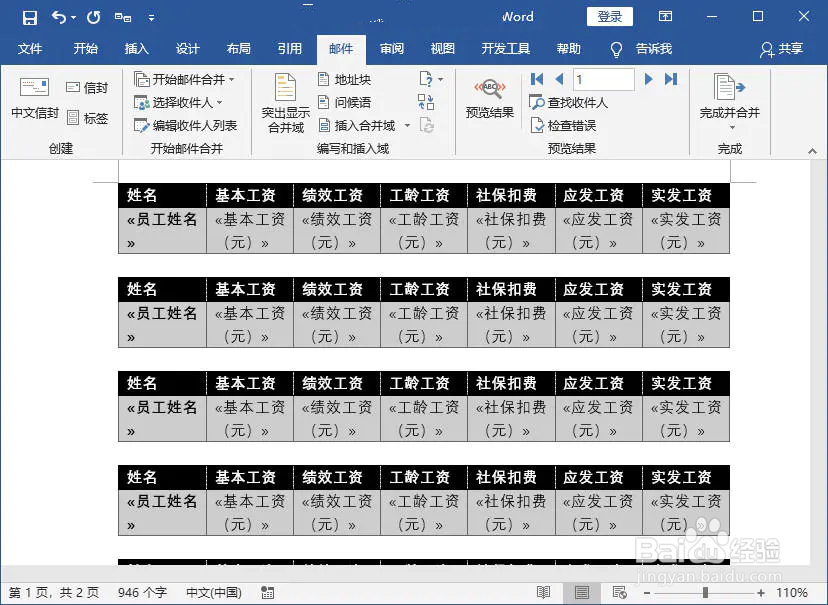This screenshot has width=828, height=605.
Task: Switch to the 审阅 ribbon tab
Action: click(x=392, y=48)
